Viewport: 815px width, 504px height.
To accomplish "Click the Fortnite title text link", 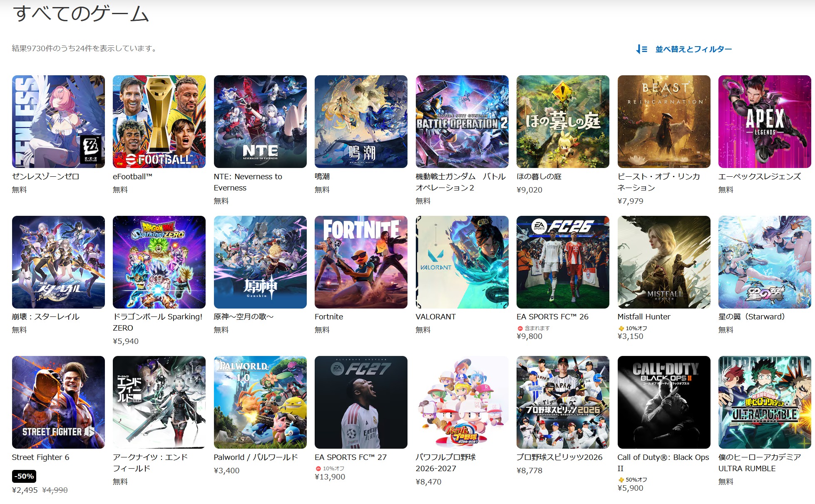I will click(x=329, y=316).
